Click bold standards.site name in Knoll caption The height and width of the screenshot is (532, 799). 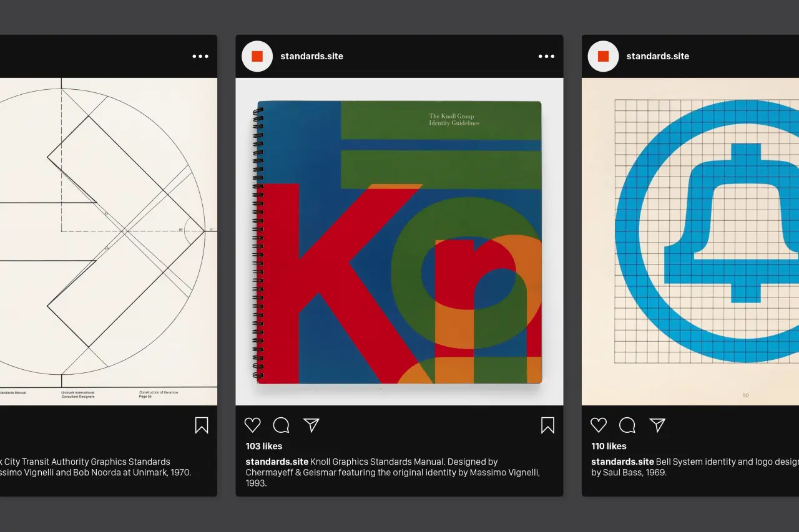tap(277, 462)
